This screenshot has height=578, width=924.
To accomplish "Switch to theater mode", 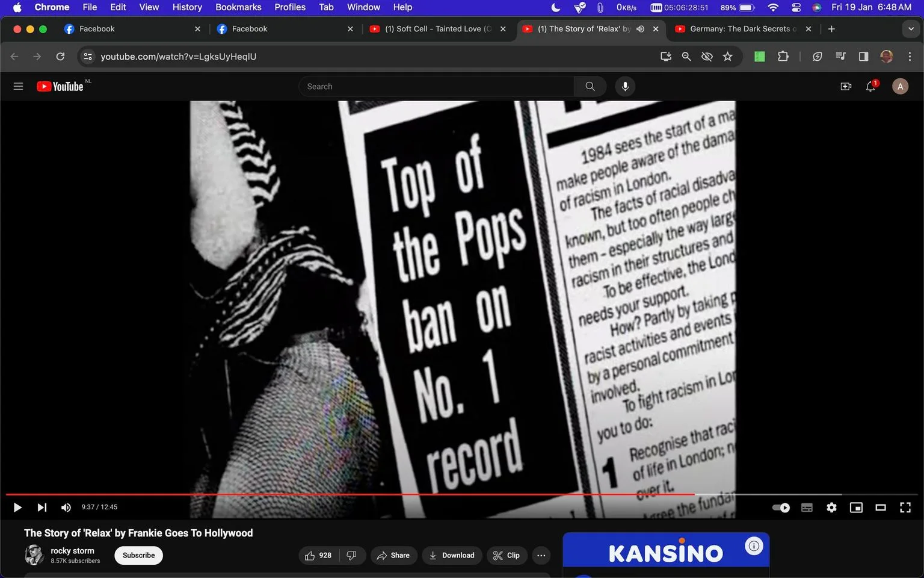I will click(x=881, y=508).
